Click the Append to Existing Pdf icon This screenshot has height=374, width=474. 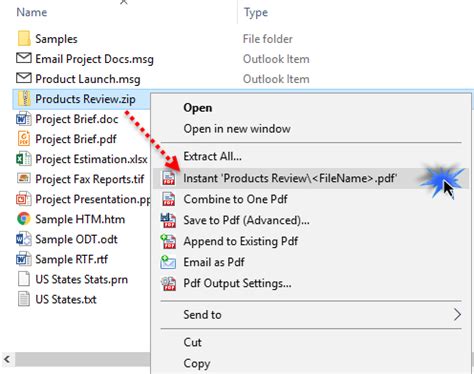168,241
